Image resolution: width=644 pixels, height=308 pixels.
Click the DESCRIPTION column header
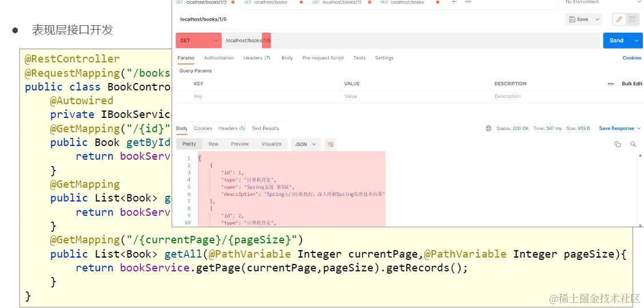point(511,84)
